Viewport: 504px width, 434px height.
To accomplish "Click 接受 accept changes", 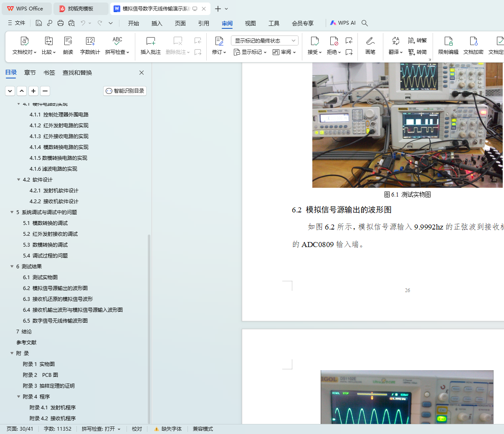I will pos(314,45).
